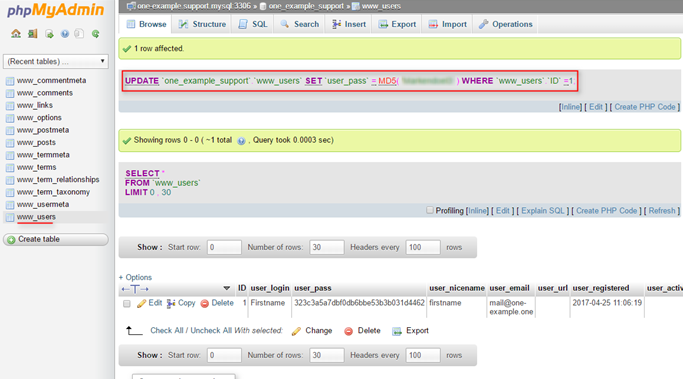
Task: Click the lower Number of rows field
Action: (327, 355)
